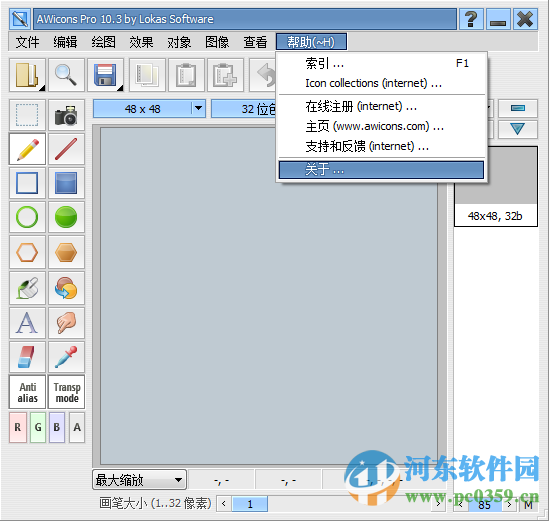Choose 关于 ... menu entry
This screenshot has height=521, width=549.
pos(381,170)
